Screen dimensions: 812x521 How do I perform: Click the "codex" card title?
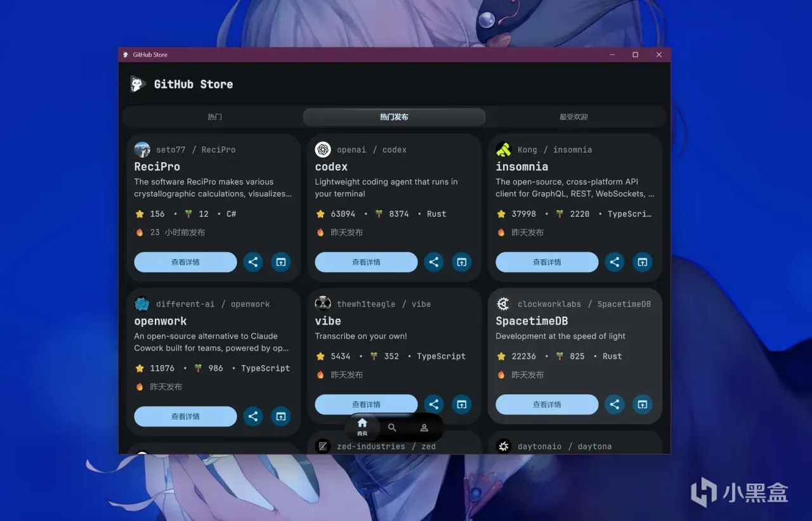(x=332, y=167)
